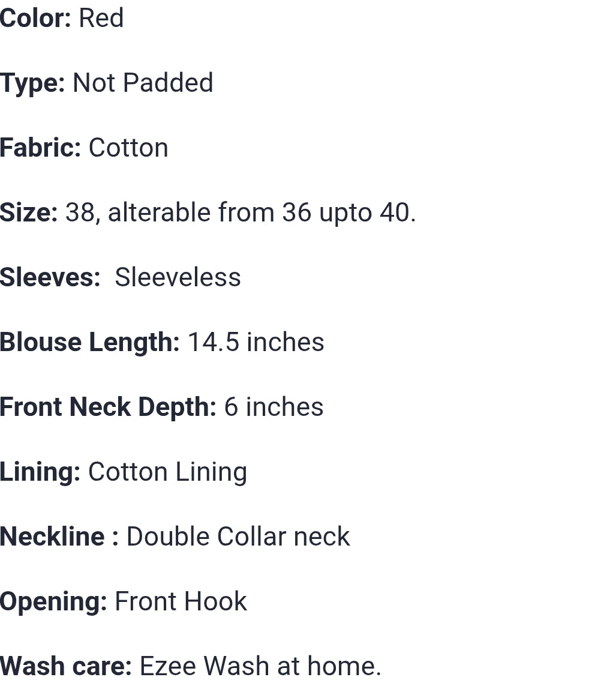The width and height of the screenshot is (616, 689).
Task: Tap the "14.5 inches" value
Action: pos(256,342)
